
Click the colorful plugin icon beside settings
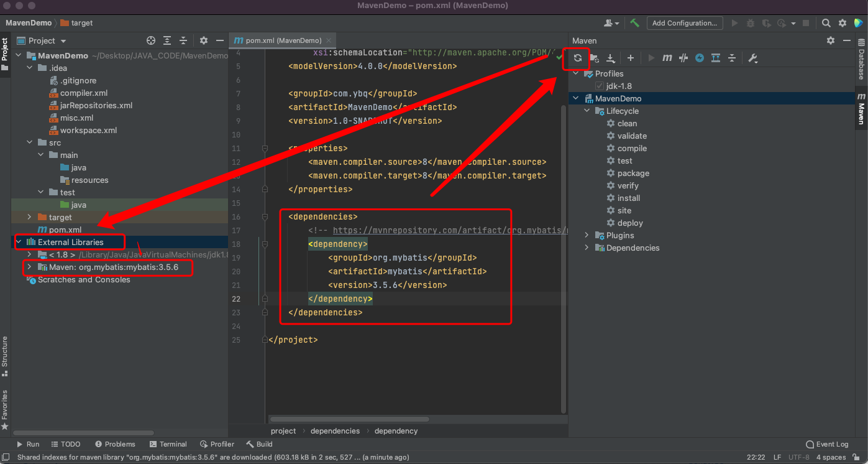(x=858, y=23)
